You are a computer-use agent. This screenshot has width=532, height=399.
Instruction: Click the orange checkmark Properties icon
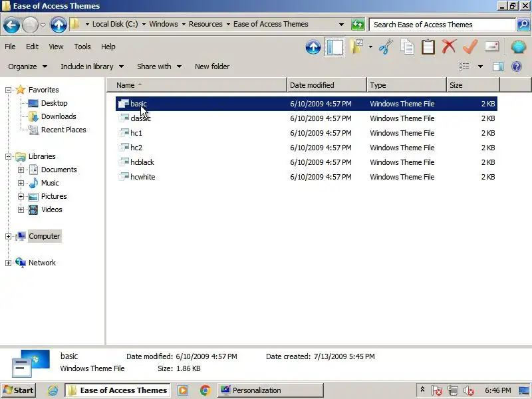click(x=470, y=47)
